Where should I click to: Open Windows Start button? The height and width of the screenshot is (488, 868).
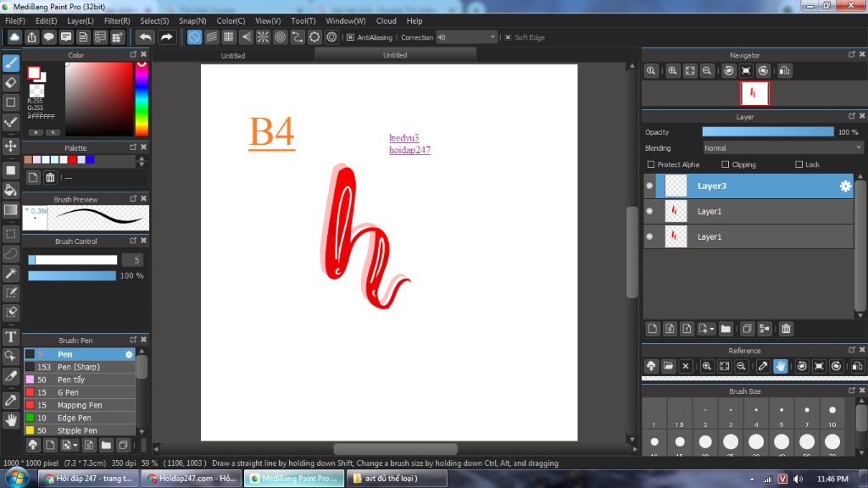(x=17, y=478)
